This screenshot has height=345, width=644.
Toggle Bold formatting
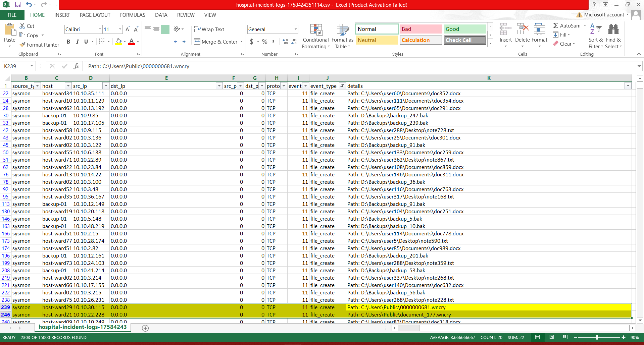click(x=68, y=42)
